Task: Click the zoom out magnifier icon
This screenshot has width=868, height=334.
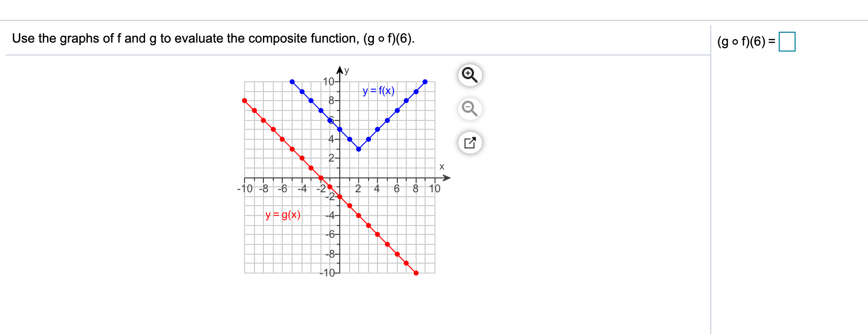Action: pyautogui.click(x=469, y=108)
